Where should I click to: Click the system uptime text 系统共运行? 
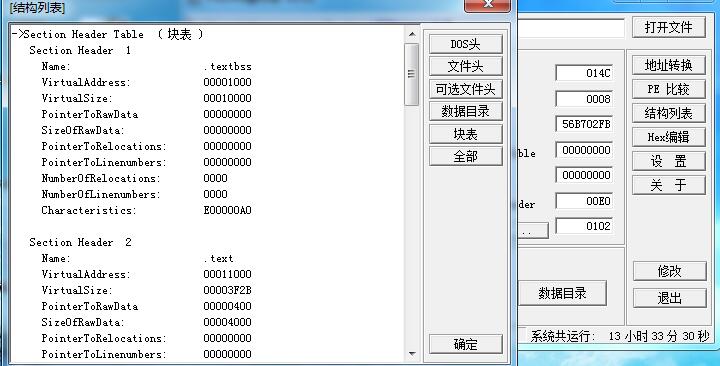click(x=619, y=336)
